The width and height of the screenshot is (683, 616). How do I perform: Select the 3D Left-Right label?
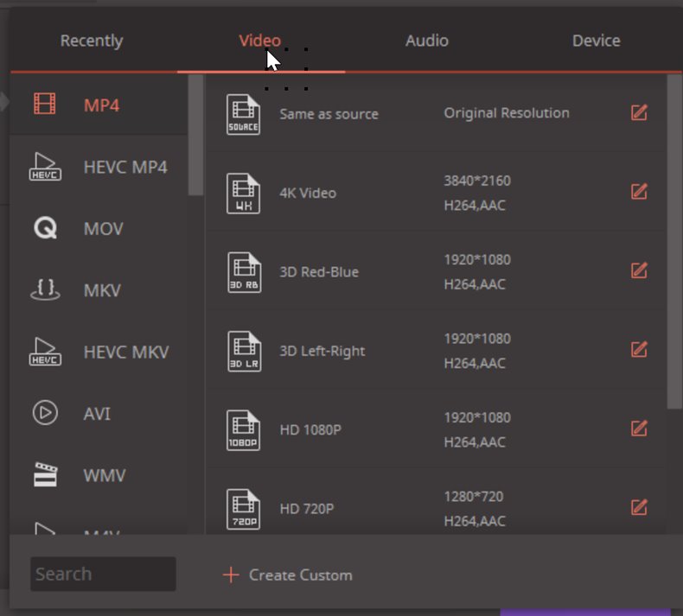pos(322,351)
